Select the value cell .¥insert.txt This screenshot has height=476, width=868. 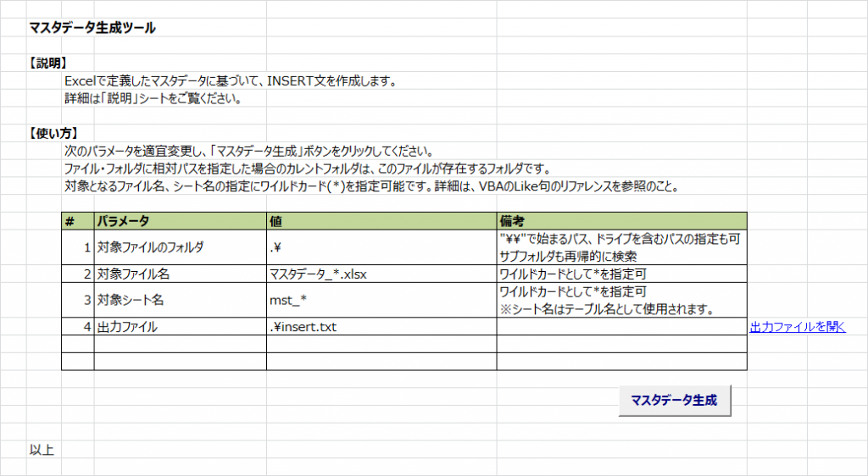click(381, 327)
